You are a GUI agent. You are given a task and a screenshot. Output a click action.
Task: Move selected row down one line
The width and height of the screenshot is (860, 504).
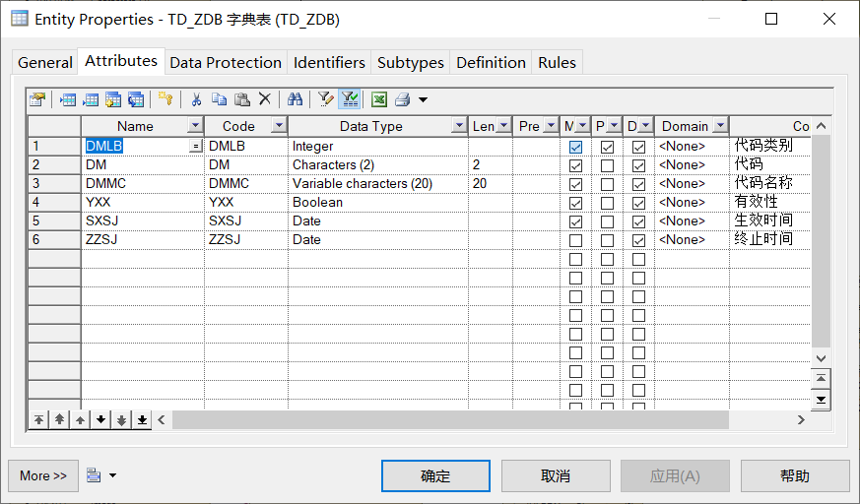[x=100, y=420]
